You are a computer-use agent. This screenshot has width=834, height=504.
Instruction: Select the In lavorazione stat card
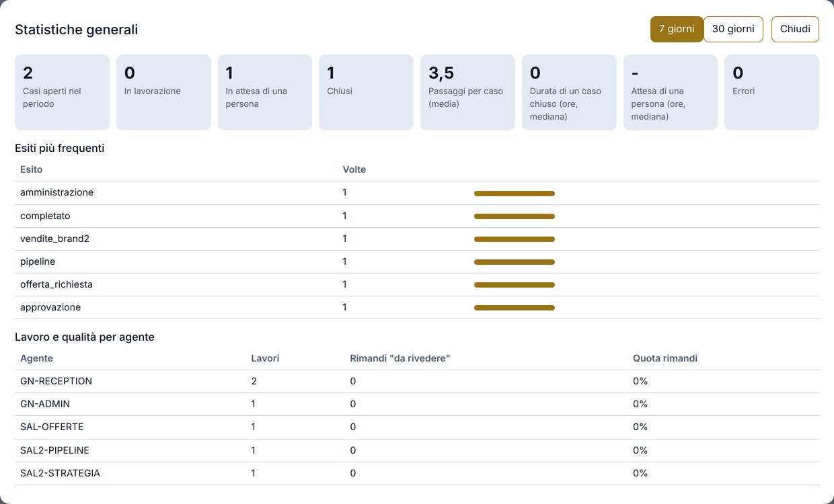(x=163, y=92)
